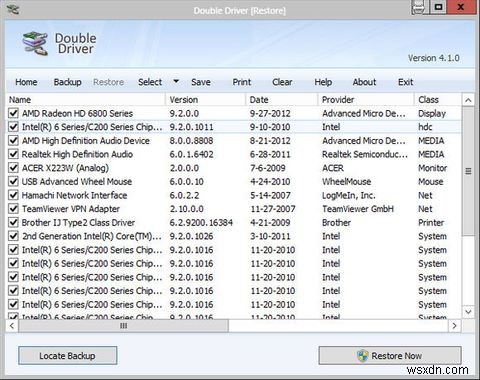Go to Home in the toolbar
The height and width of the screenshot is (380, 480).
[26, 82]
